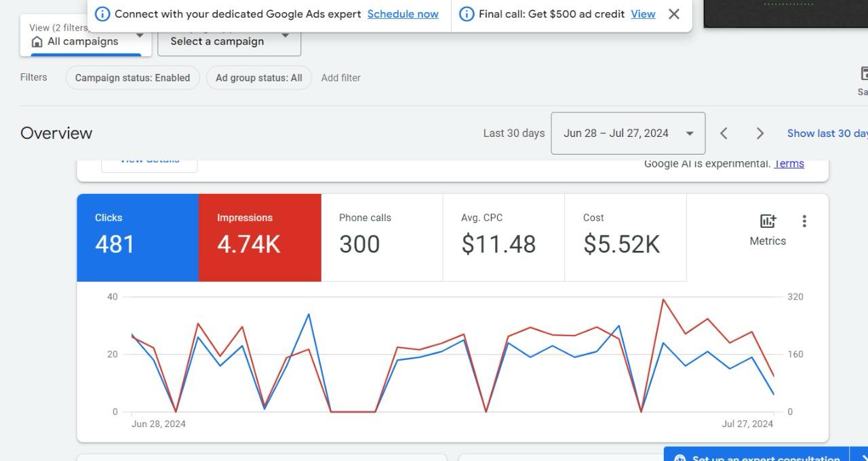Image resolution: width=868 pixels, height=461 pixels.
Task: Click info icon beside Google Ads expert
Action: pos(102,14)
